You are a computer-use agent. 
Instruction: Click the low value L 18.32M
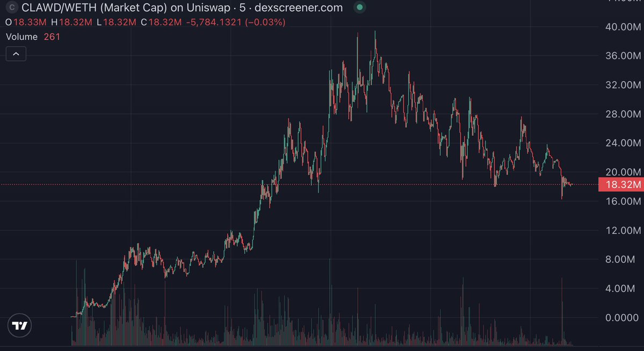coord(116,22)
